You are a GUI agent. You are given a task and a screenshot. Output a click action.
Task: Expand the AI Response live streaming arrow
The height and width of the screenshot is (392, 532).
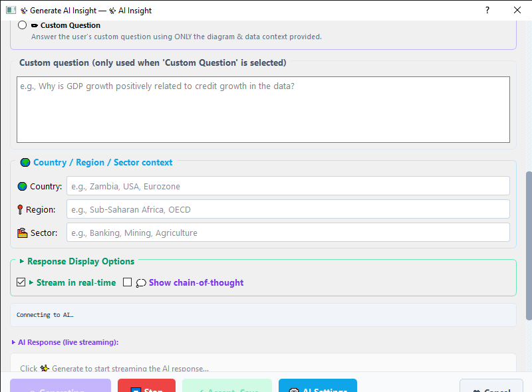[13, 342]
